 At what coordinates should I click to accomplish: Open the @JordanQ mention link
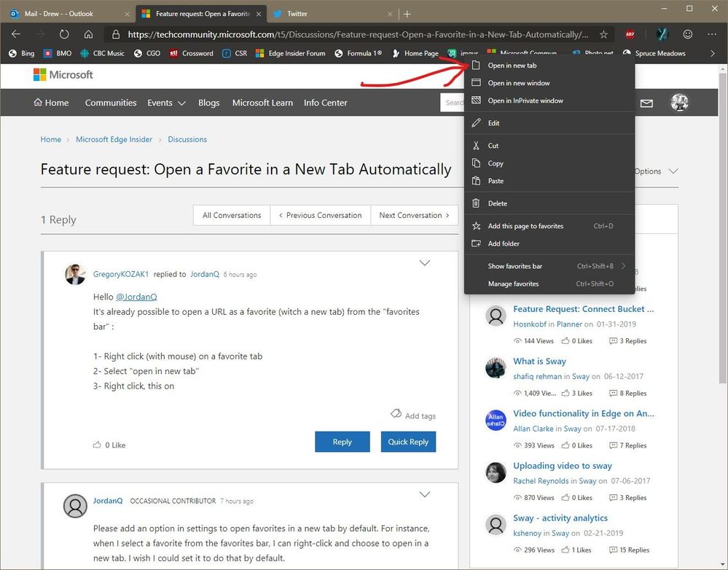136,297
